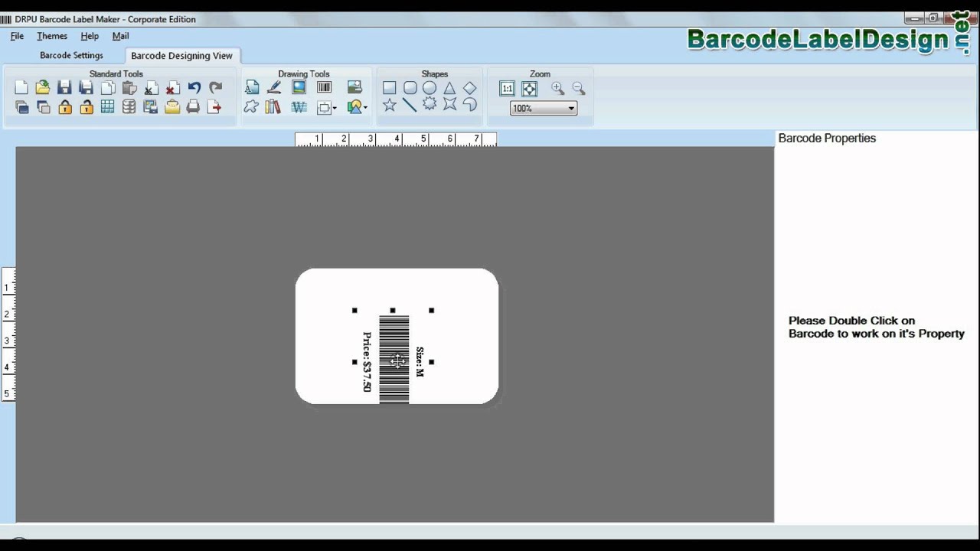Open an existing label file
980x551 pixels.
43,88
